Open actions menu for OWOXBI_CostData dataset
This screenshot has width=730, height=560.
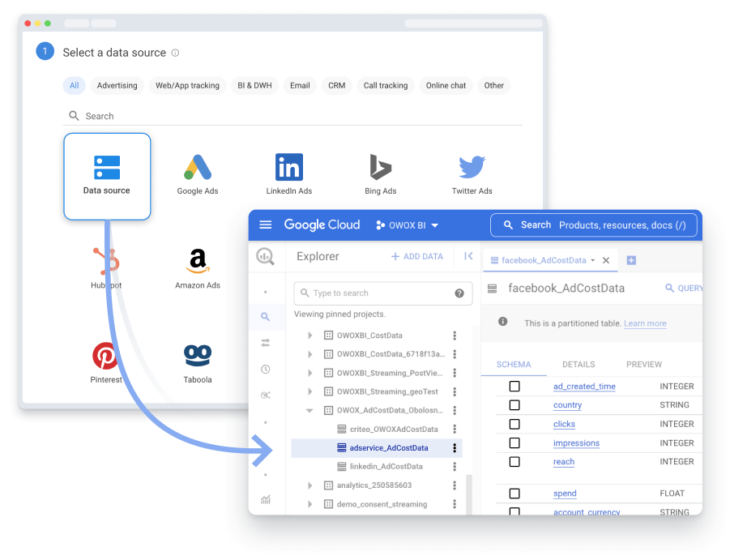coord(455,336)
